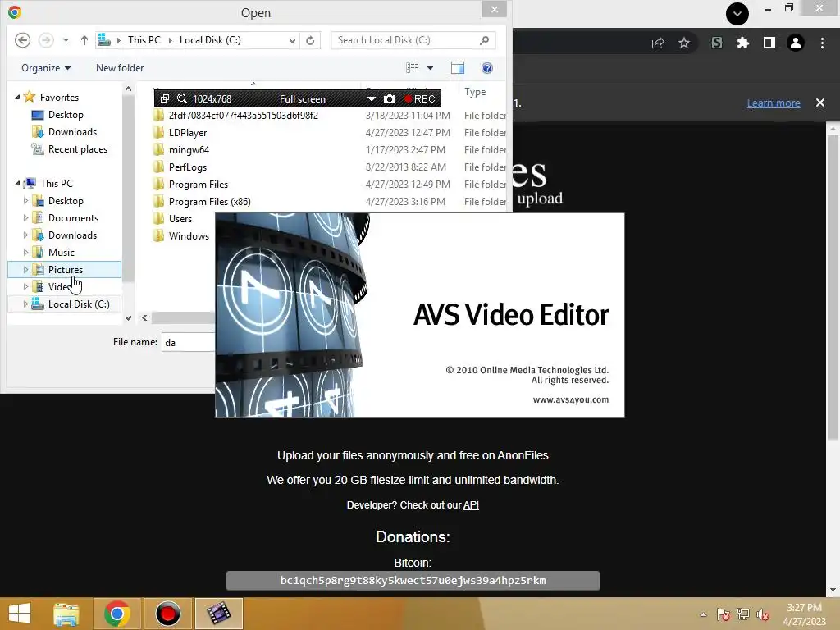Click the File name input field
The height and width of the screenshot is (630, 840).
coord(189,342)
